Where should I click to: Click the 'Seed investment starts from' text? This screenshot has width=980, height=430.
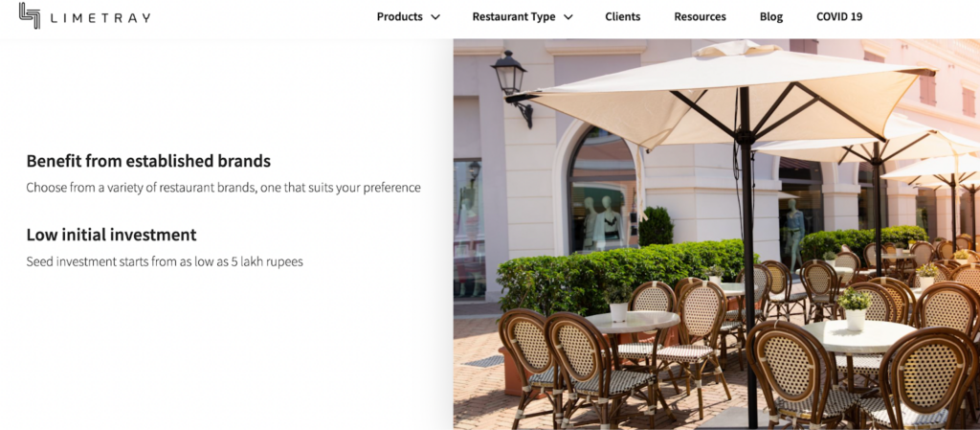[165, 261]
